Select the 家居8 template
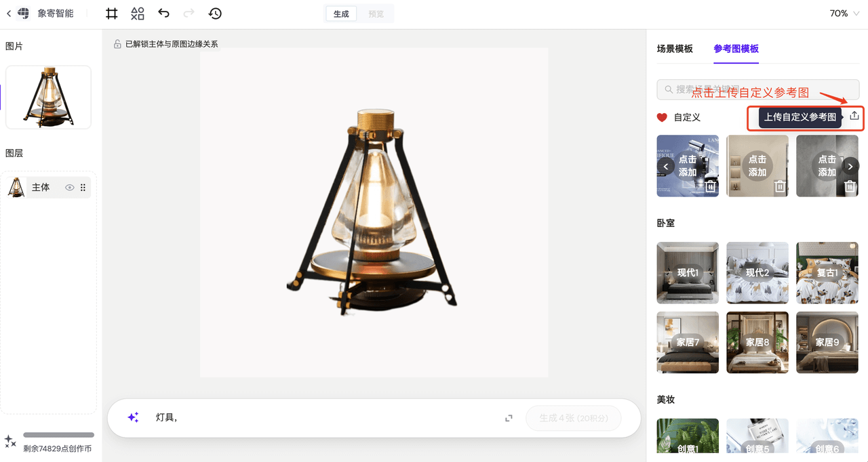Screen dimensions: 868x462 click(757, 342)
